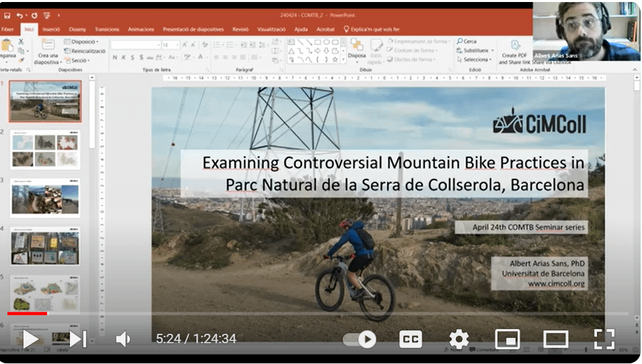The image size is (642, 364).
Task: Open the Tipus de lletra dialog launcher
Action: coord(207,70)
